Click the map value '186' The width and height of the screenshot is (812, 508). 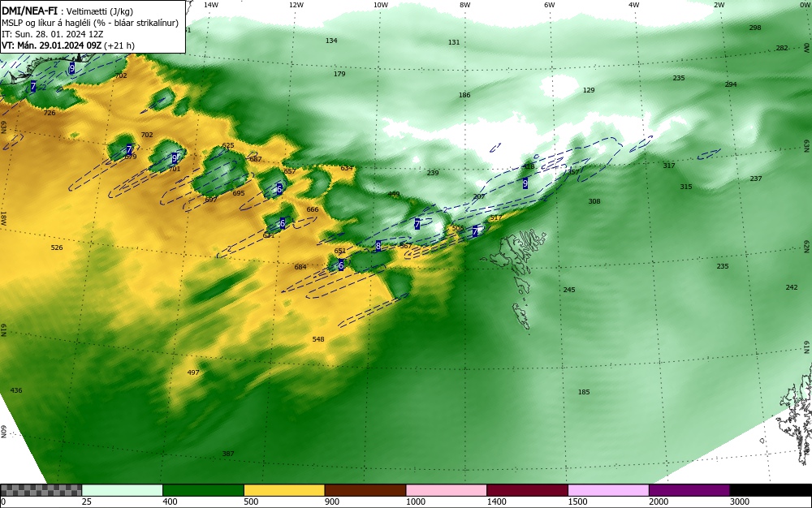(464, 95)
